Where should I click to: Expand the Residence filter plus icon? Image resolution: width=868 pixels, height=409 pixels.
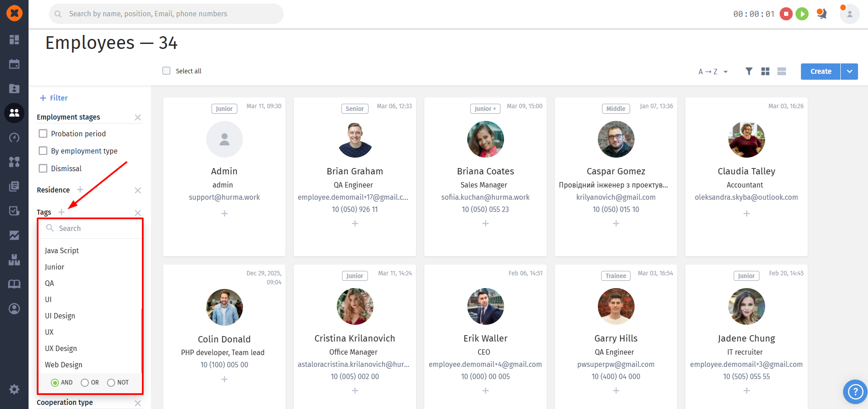point(80,189)
